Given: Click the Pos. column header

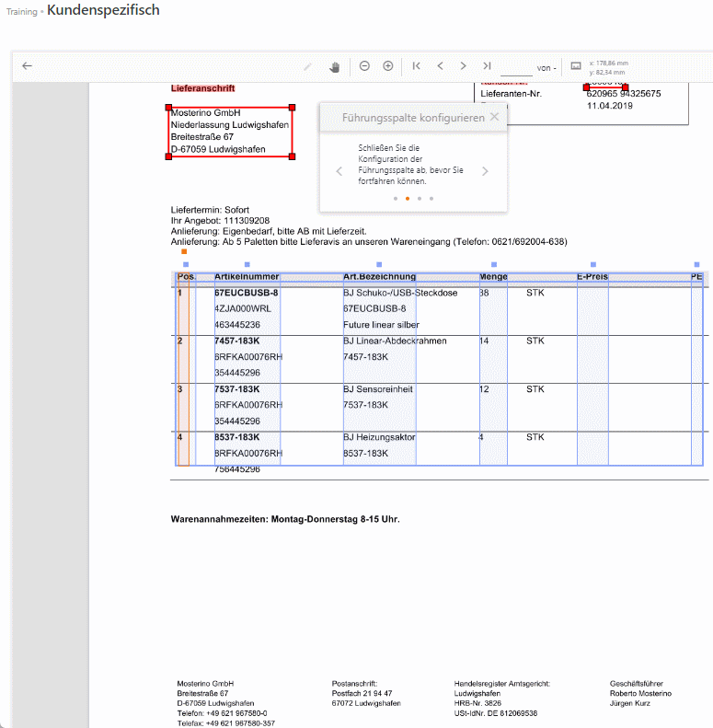Looking at the screenshot, I should tap(187, 277).
